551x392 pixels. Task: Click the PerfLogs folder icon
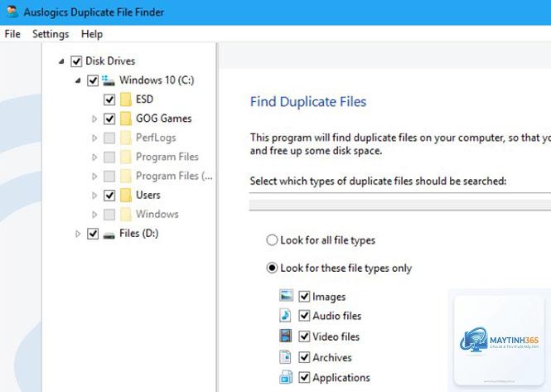click(x=125, y=138)
